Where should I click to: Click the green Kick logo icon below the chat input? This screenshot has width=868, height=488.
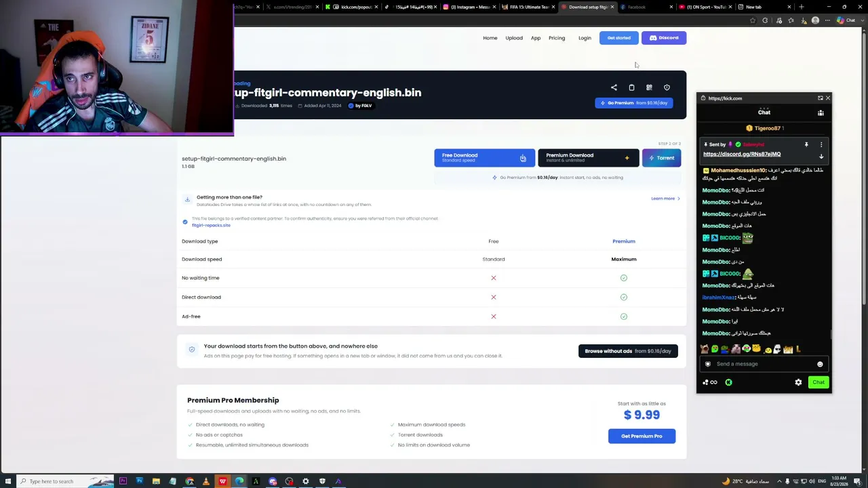pyautogui.click(x=728, y=382)
